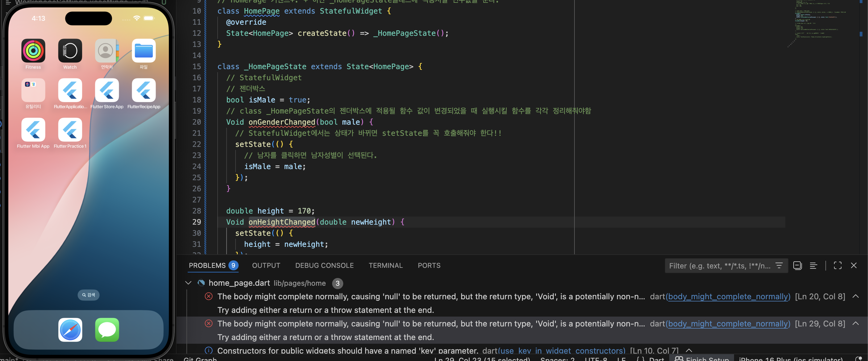The width and height of the screenshot is (868, 361).
Task: Click the 'bool isMale = true;' line
Action: pyautogui.click(x=268, y=100)
